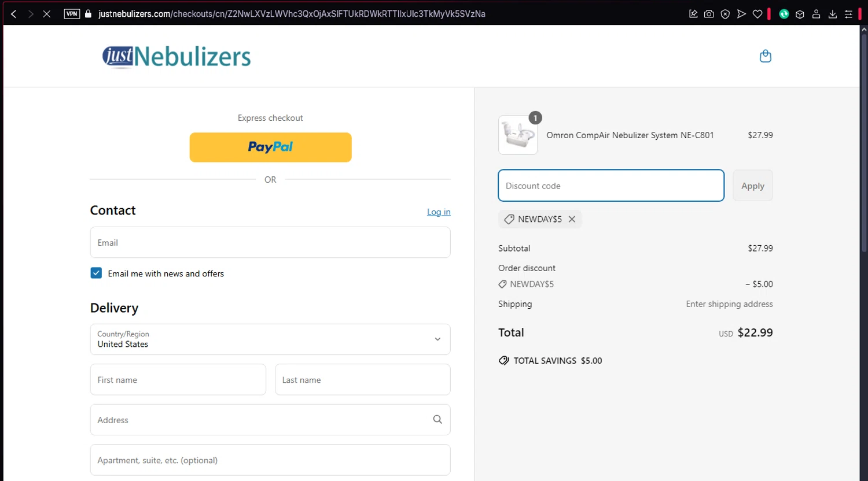Screen dimensions: 868x481
Task: Click the Log in link
Action: click(439, 212)
